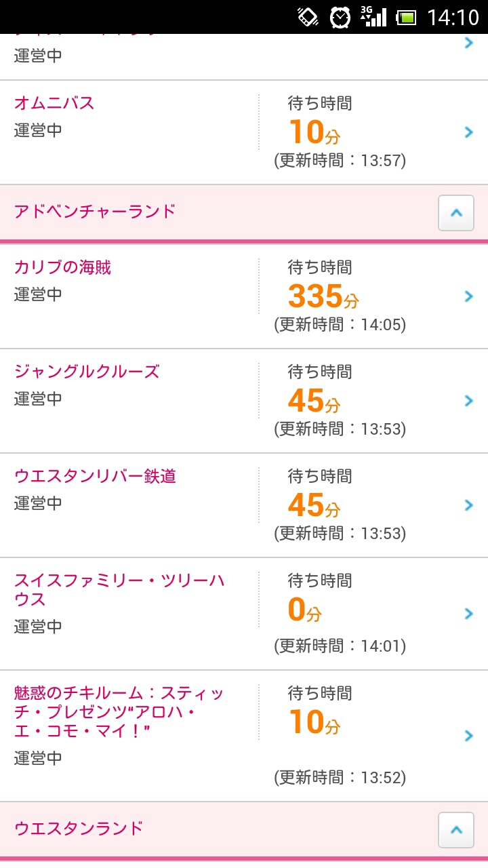Open 魅惑のチキルーム attraction link
Image resolution: width=488 pixels, height=868 pixels.
pos(119,712)
